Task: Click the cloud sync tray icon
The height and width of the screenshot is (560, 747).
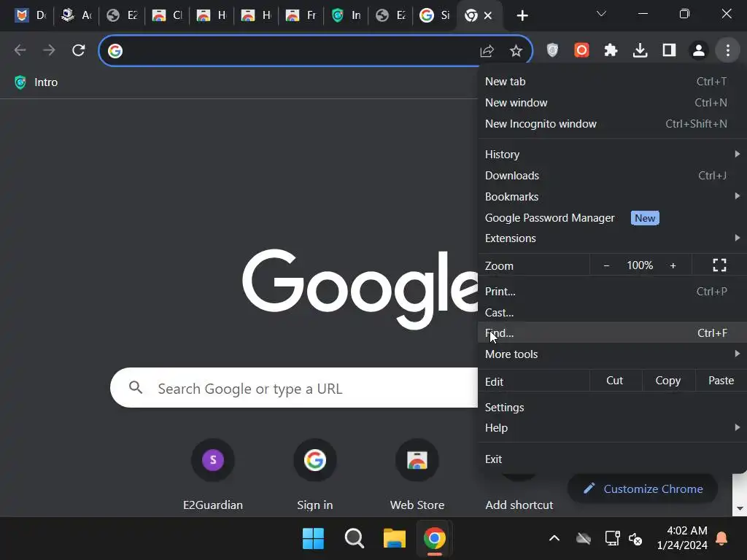Action: pos(583,539)
